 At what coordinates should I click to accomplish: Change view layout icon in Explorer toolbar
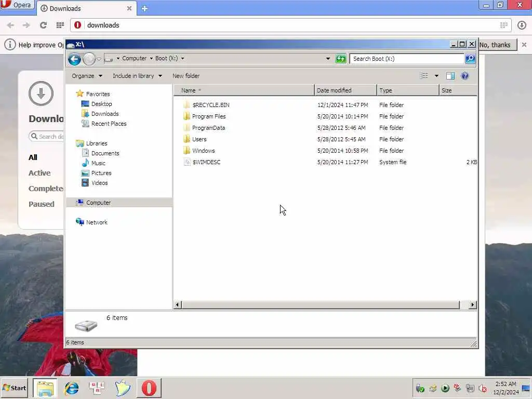coord(424,76)
